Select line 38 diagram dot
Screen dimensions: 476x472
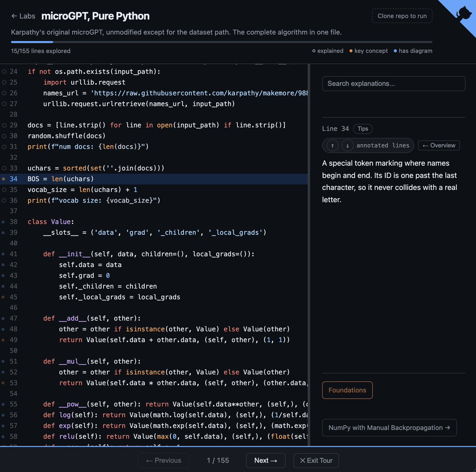(x=3, y=222)
